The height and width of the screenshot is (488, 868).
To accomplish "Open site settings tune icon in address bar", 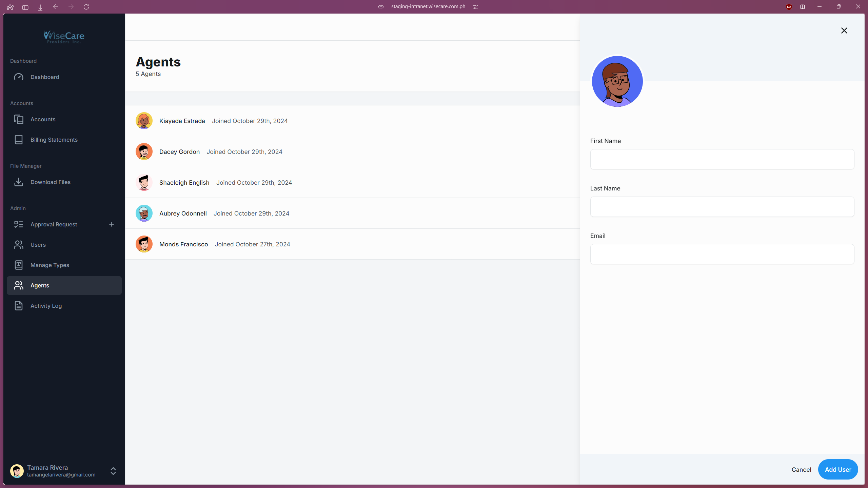I will pos(476,7).
